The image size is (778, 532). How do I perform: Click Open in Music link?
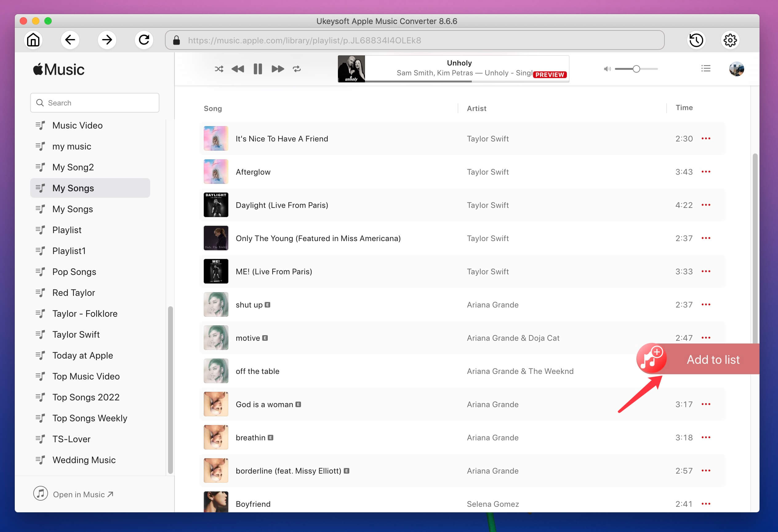(x=83, y=494)
